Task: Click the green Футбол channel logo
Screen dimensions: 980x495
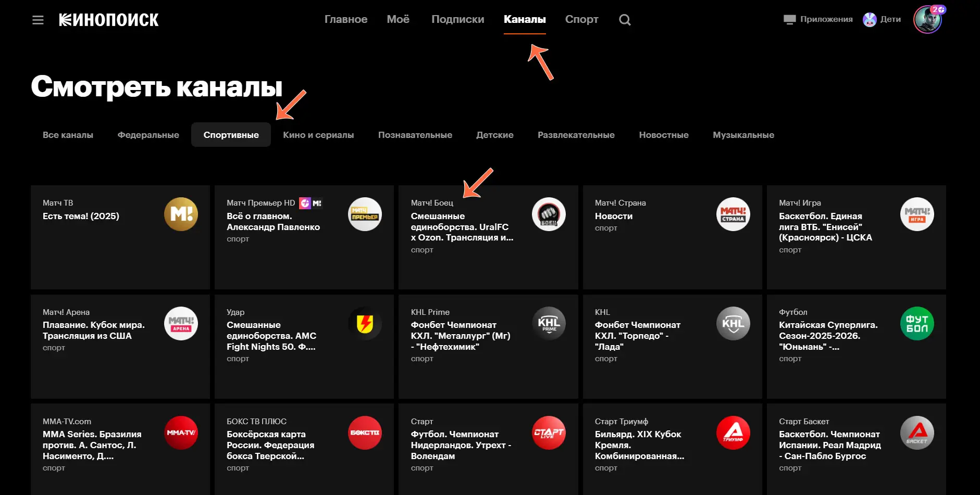Action: (x=917, y=324)
